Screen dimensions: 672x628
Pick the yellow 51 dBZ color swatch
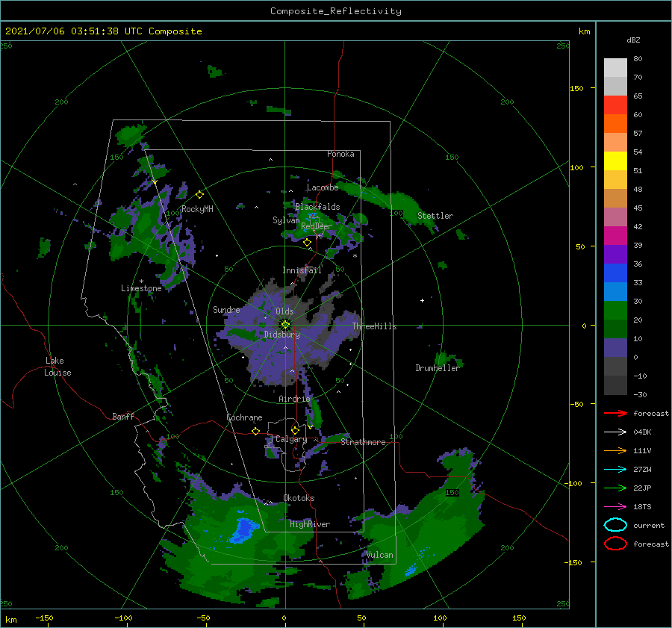click(615, 161)
